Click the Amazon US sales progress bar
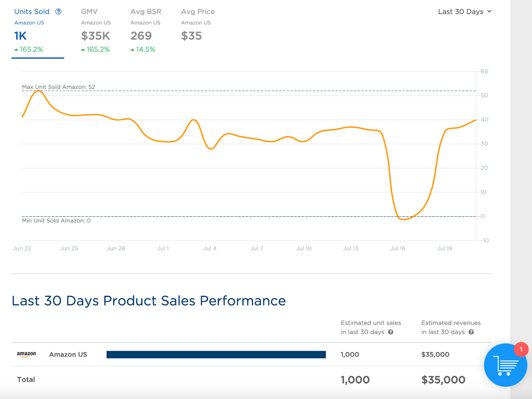Viewport: 532px width, 399px height. tap(216, 354)
